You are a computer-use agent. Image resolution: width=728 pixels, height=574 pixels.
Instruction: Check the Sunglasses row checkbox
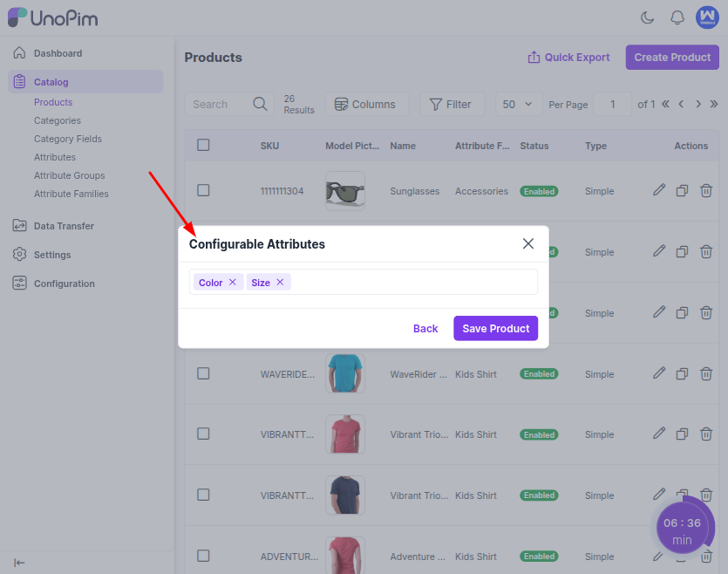[203, 190]
